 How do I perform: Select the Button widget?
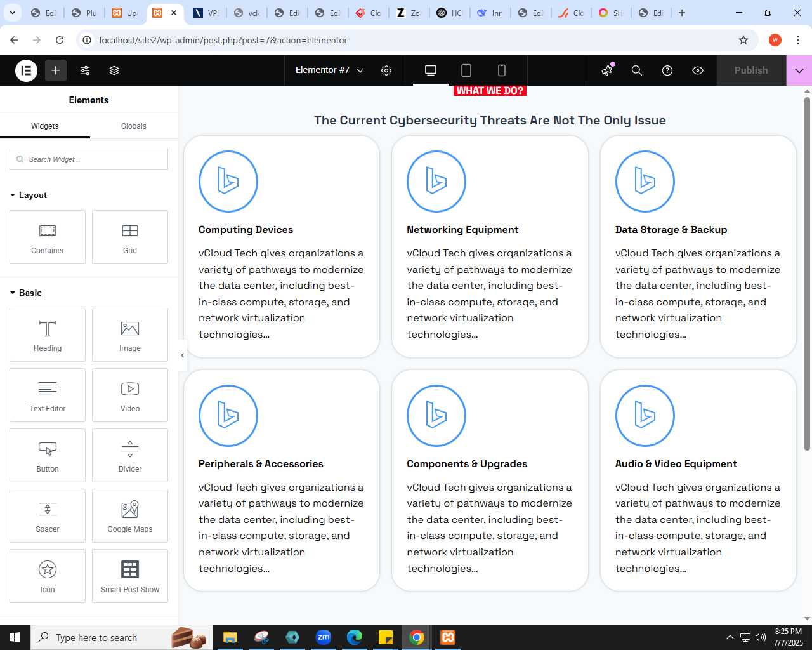[48, 456]
